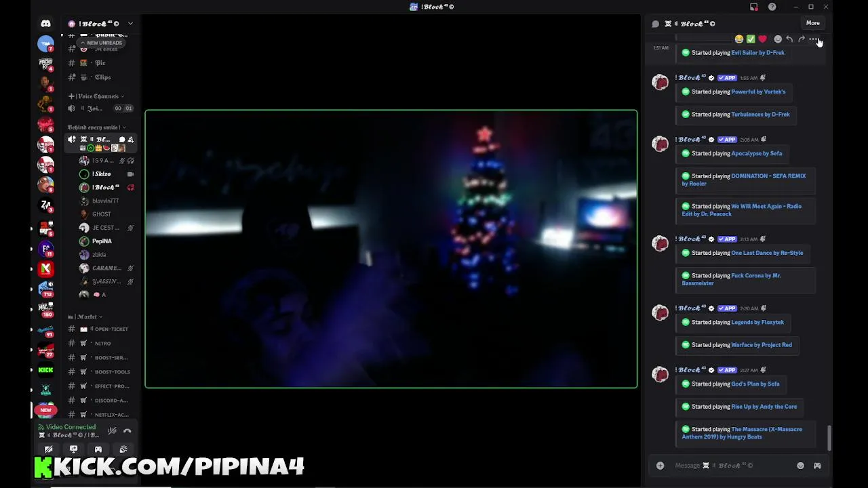868x488 pixels.
Task: Open God's Plan by Sefa link
Action: [755, 384]
